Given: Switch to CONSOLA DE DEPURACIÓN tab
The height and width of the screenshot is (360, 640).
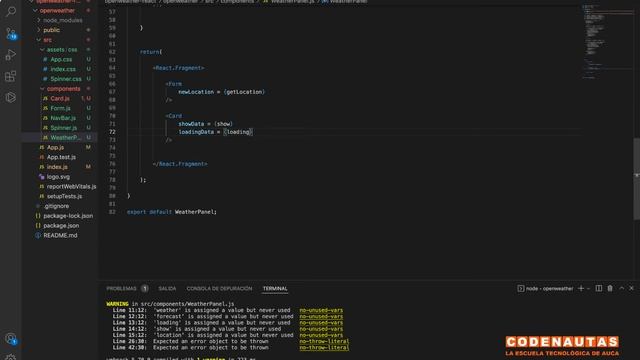Looking at the screenshot, I should 219,289.
